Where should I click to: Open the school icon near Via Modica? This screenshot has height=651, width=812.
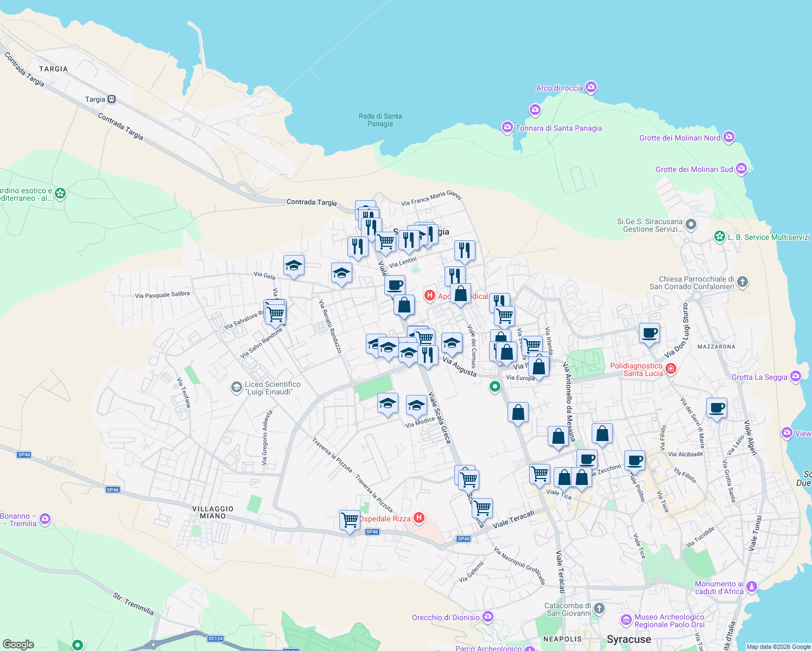coord(416,404)
